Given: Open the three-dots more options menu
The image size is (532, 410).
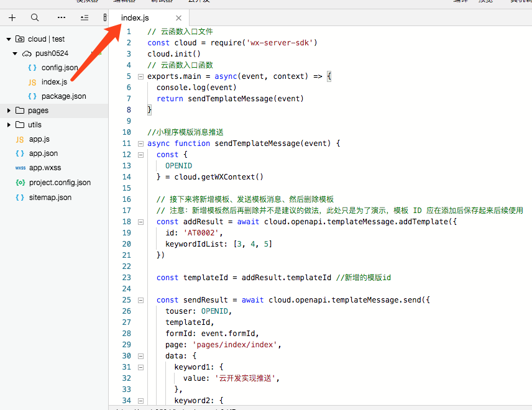Looking at the screenshot, I should [62, 17].
